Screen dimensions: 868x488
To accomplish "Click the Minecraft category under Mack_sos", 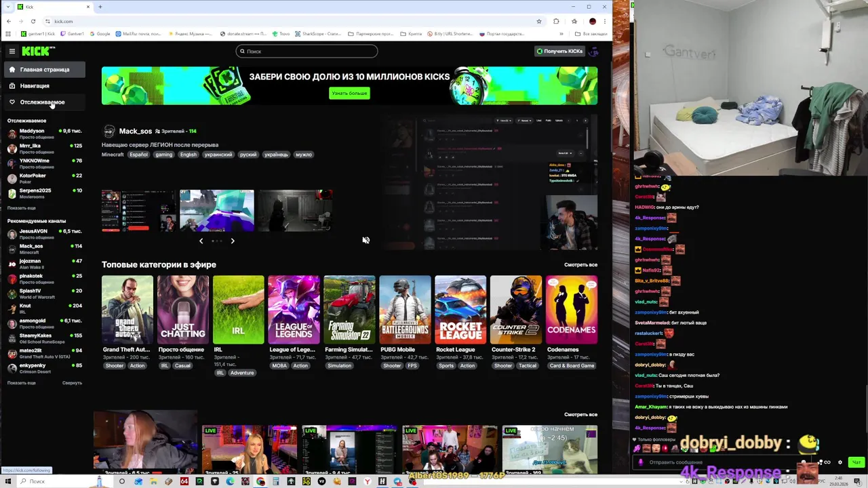I will 113,155.
